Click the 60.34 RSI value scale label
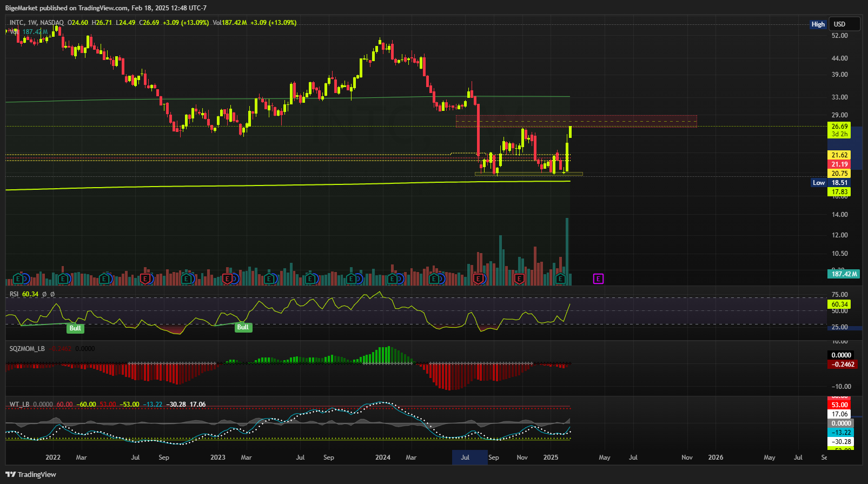 (839, 304)
